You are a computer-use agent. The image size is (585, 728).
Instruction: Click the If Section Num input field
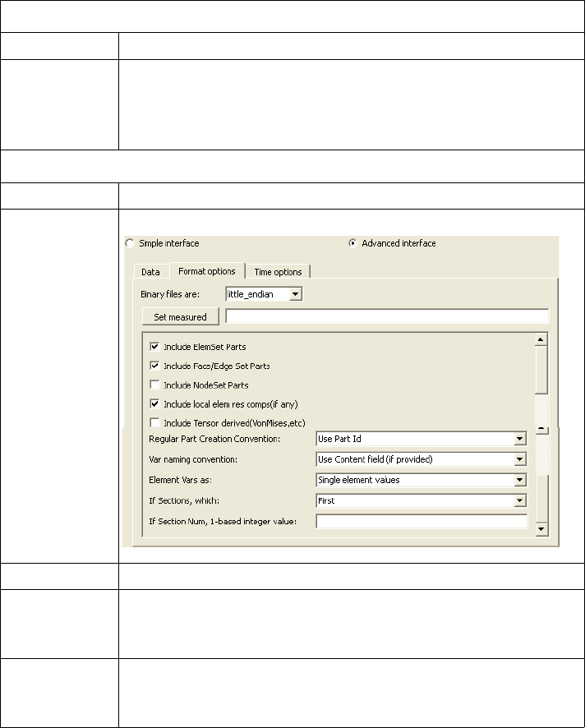pos(421,521)
